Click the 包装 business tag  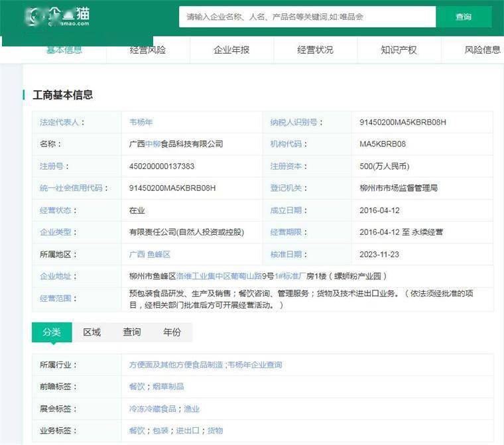tap(160, 430)
